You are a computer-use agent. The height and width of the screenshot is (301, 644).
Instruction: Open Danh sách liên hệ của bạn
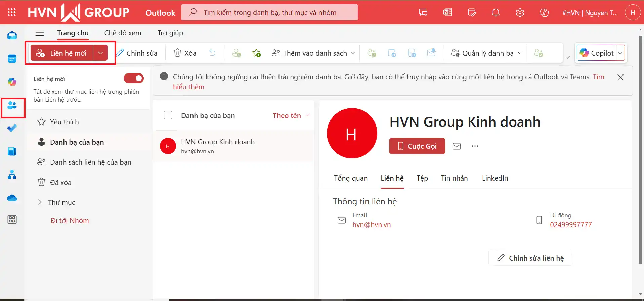88,162
